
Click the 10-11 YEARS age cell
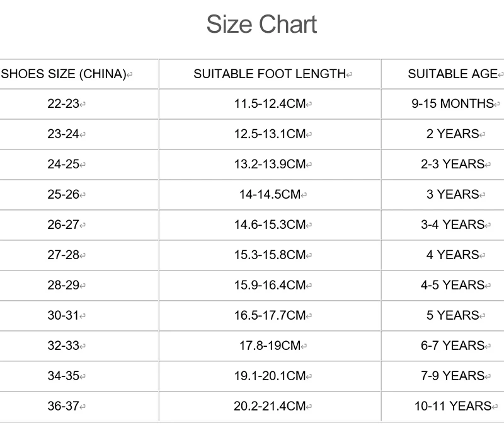(452, 406)
